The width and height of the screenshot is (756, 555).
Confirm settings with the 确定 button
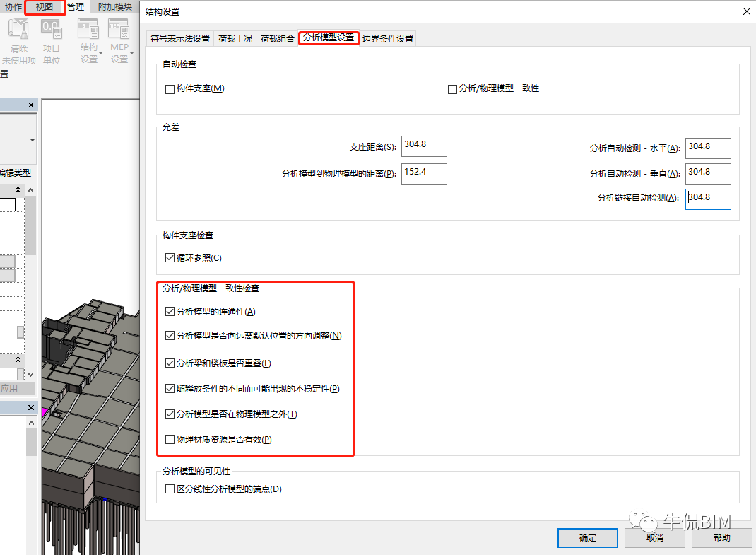(587, 537)
